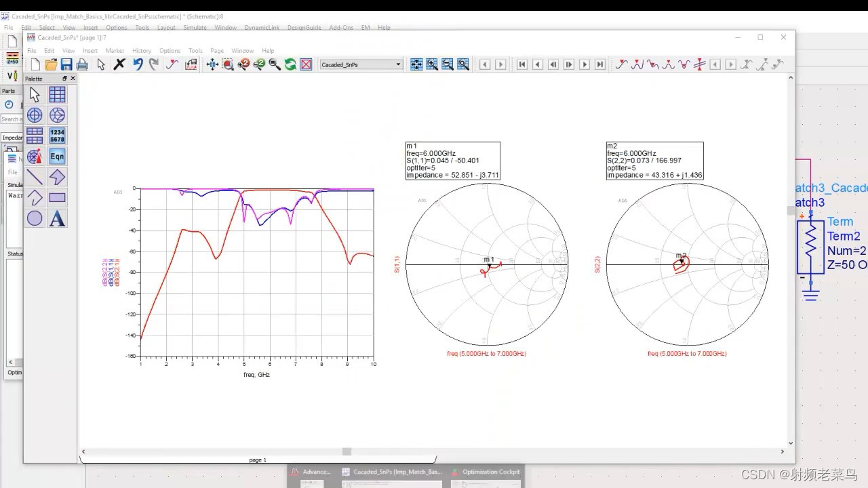The width and height of the screenshot is (868, 488).
Task: Insert a new marker on trace
Action: click(172, 64)
